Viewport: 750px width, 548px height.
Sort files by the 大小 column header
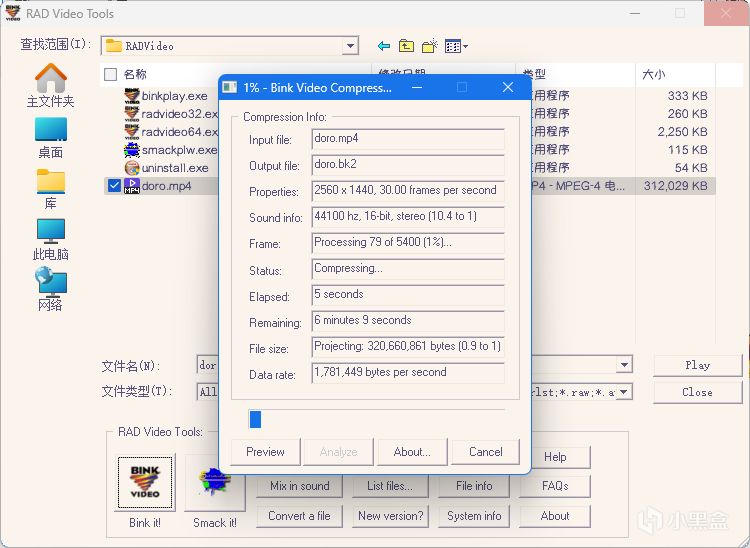click(654, 74)
